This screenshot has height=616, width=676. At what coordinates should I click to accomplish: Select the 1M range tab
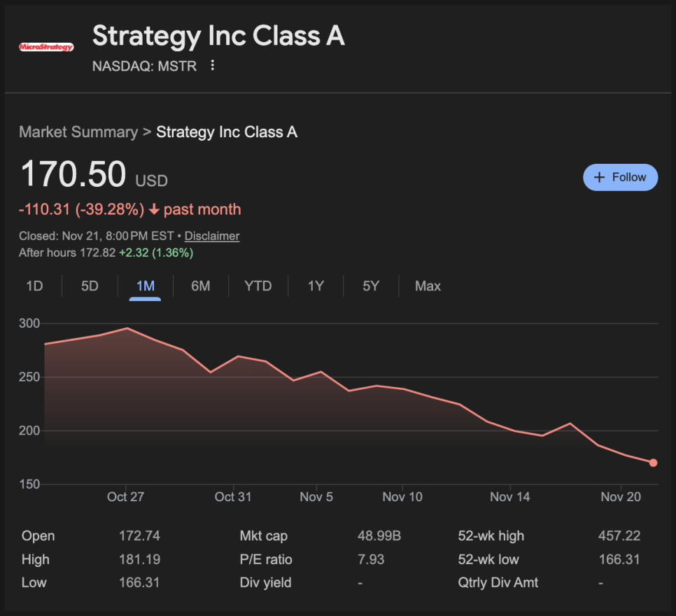[x=145, y=286]
